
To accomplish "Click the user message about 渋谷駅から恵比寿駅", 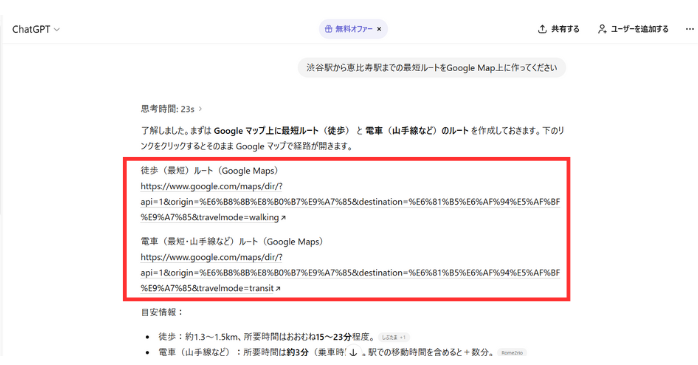I will 431,68.
